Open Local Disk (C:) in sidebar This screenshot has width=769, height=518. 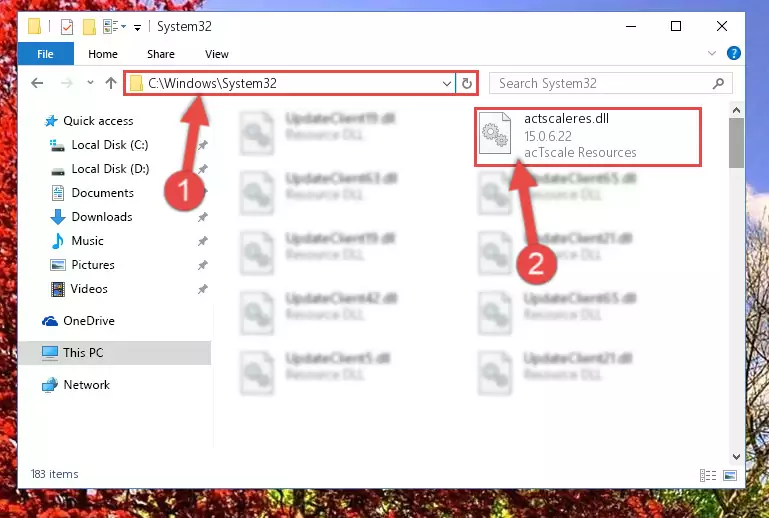(109, 145)
